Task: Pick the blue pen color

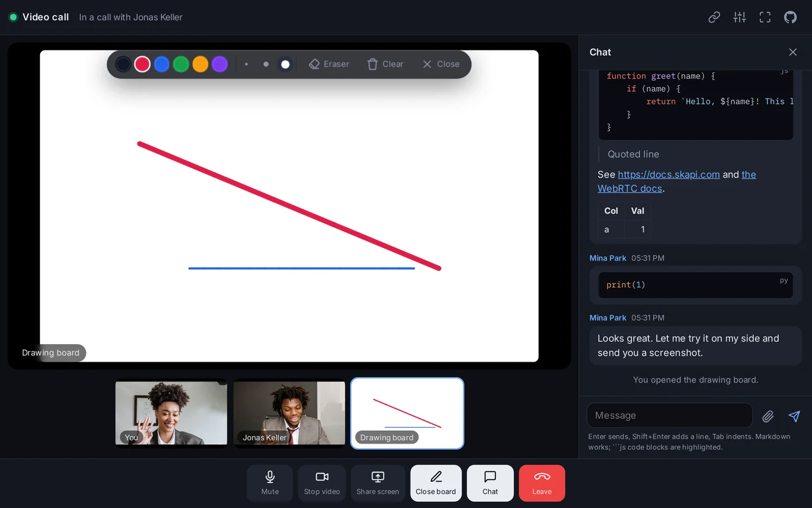Action: (162, 64)
